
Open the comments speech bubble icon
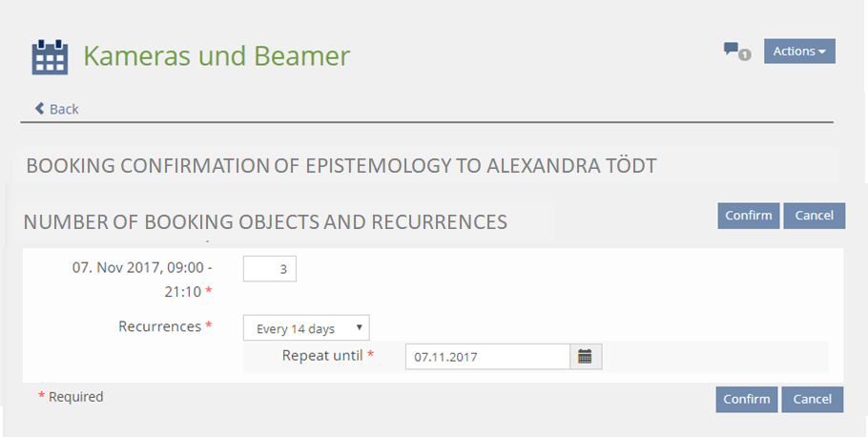731,50
